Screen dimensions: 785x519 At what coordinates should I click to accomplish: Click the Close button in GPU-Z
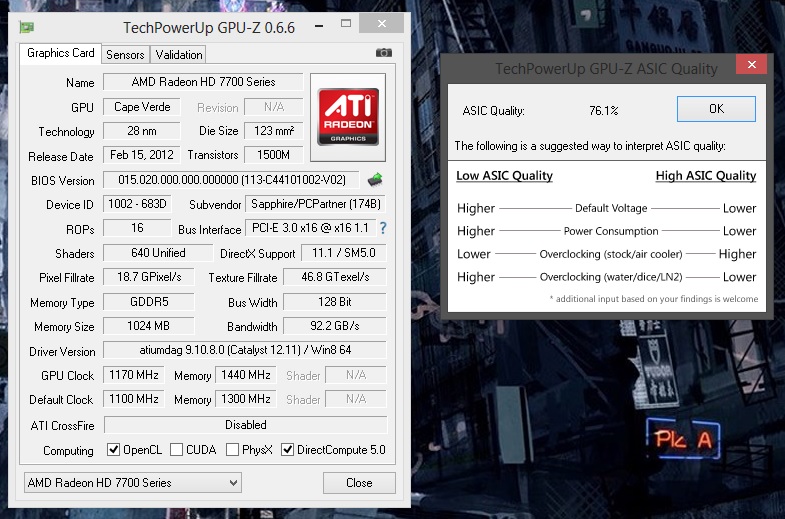(x=359, y=482)
